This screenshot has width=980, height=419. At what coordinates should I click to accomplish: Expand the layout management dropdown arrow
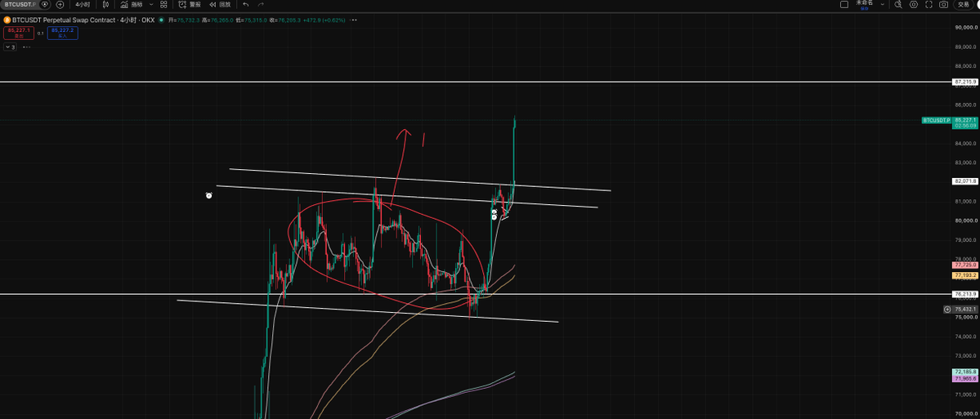coord(882,4)
